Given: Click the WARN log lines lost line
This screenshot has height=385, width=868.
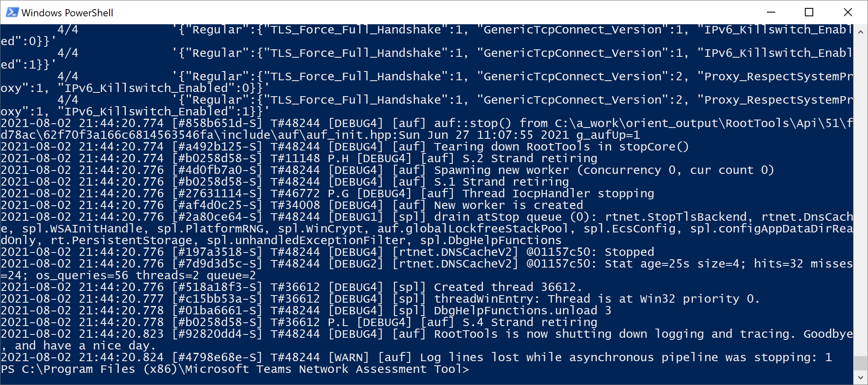Looking at the screenshot, I should tap(416, 357).
